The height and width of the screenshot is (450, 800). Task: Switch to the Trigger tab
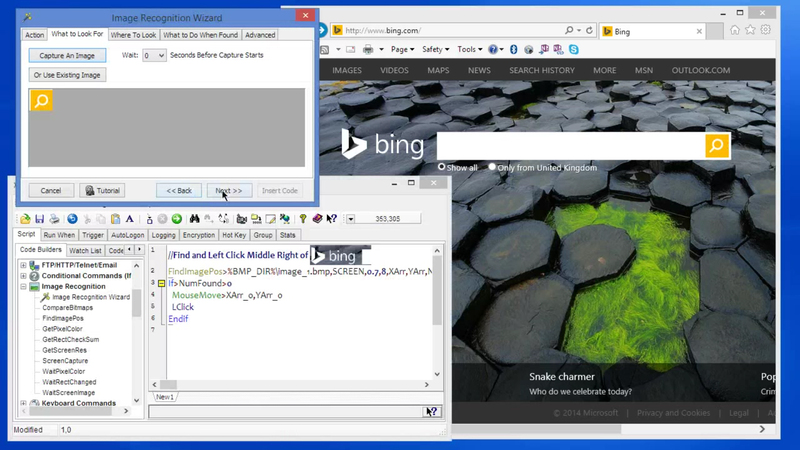93,235
